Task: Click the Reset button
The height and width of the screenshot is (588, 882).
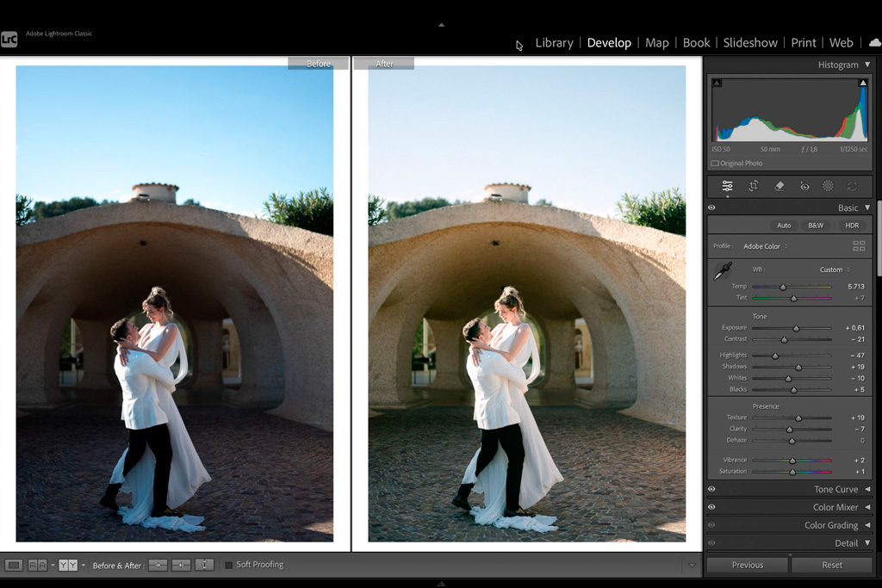Action: click(831, 565)
